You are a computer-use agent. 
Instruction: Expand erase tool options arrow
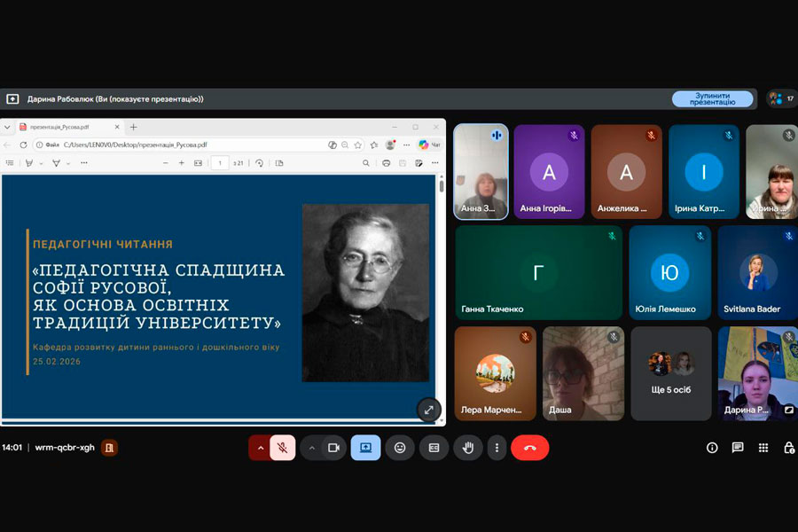68,163
